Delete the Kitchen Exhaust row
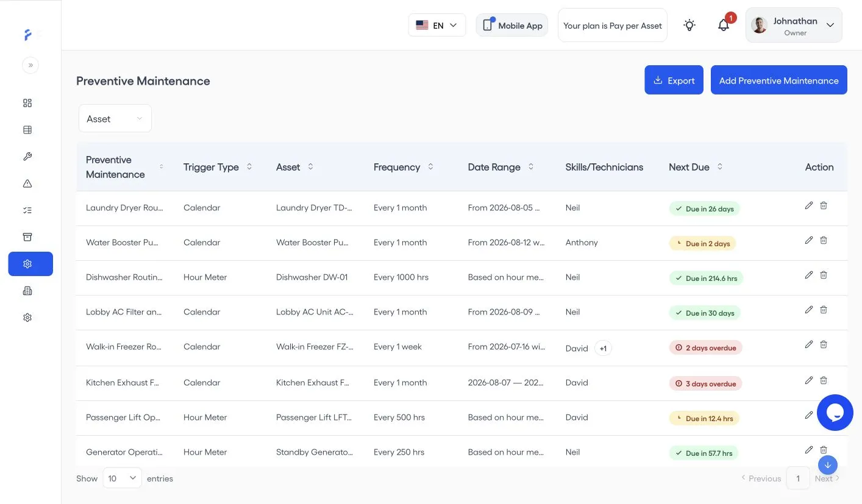Viewport: 862px width, 504px height. (824, 380)
